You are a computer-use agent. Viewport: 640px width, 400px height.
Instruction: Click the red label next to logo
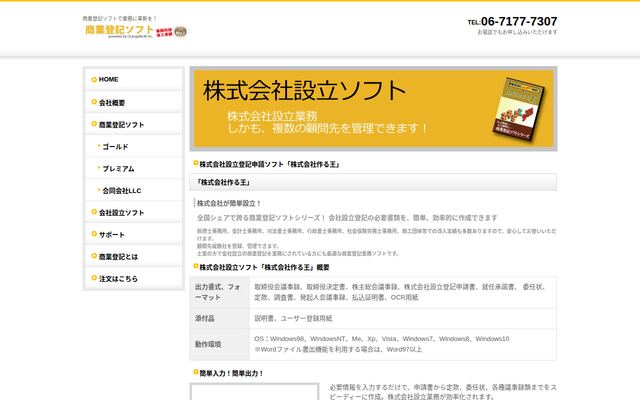(x=164, y=32)
